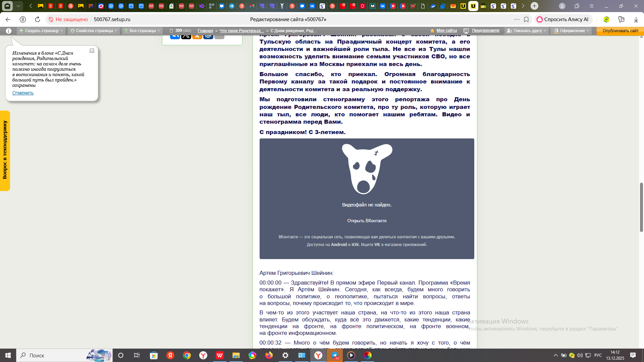Image resolution: width=644 pixels, height=362 pixels.
Task: Open the Вопрос в техподдержку side tab
Action: tap(5, 150)
